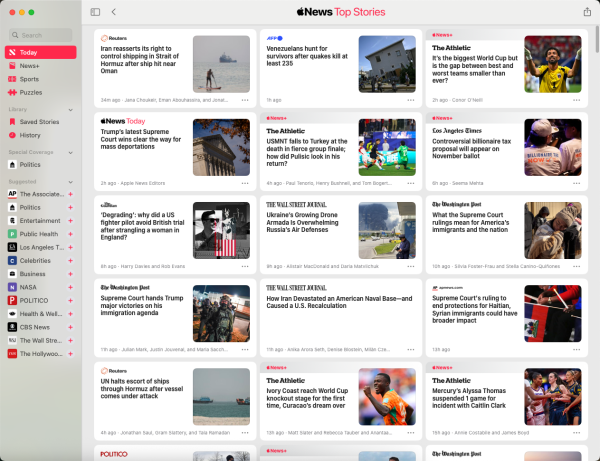Open the tilted house quake thumbnail
The height and width of the screenshot is (461, 600).
pos(387,64)
